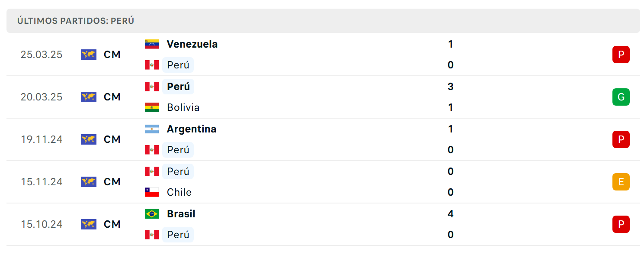Open the Brasil team link

(181, 214)
